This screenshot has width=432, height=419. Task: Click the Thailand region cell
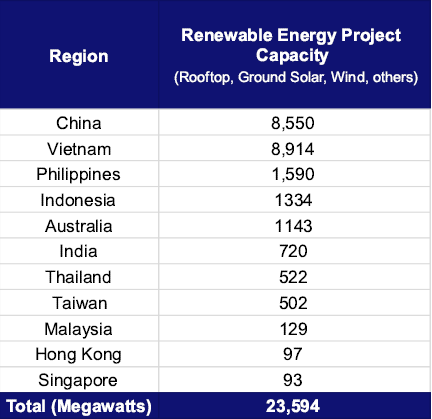pyautogui.click(x=78, y=277)
